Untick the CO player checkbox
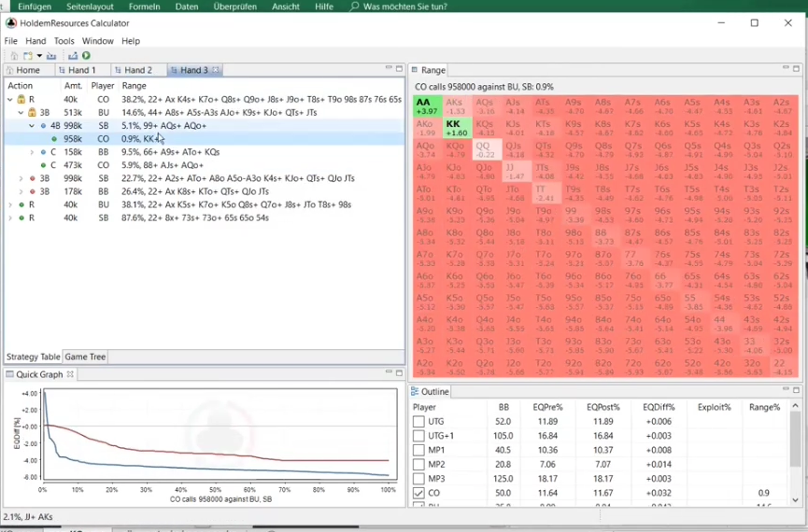This screenshot has width=808, height=532. click(x=418, y=493)
